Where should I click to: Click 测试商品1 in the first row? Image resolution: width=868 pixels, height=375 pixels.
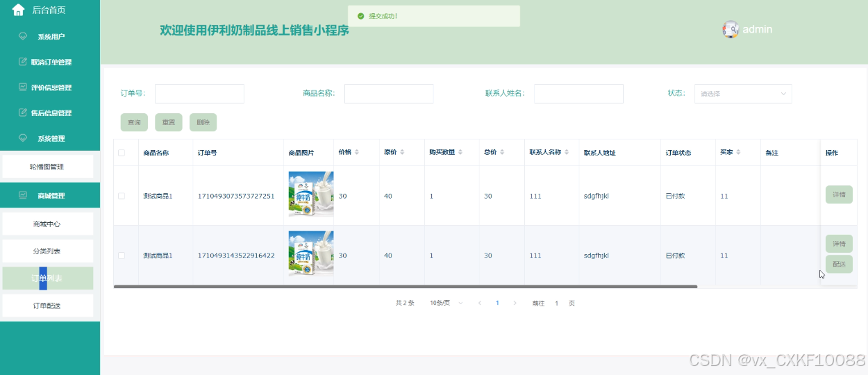click(158, 196)
